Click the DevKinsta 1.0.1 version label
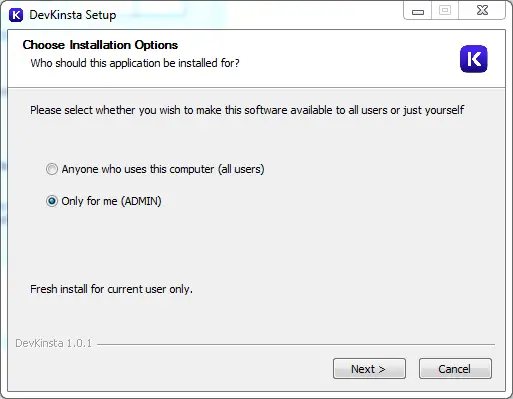Screen dimensions: 513x399 [53, 343]
